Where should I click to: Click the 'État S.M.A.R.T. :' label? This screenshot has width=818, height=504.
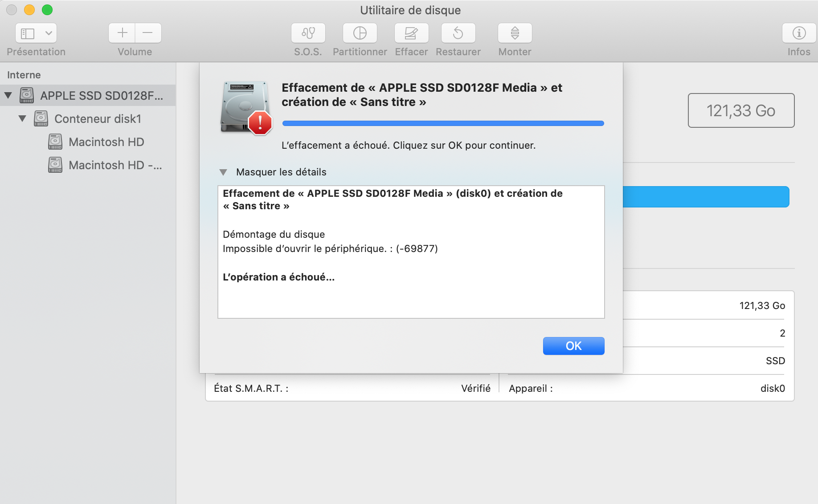[x=251, y=388]
